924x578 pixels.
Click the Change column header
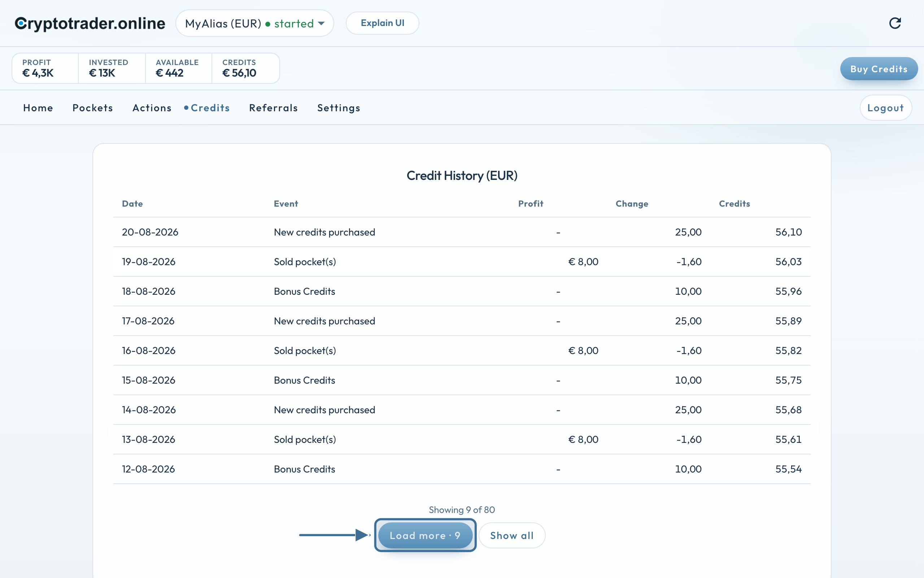pos(632,204)
